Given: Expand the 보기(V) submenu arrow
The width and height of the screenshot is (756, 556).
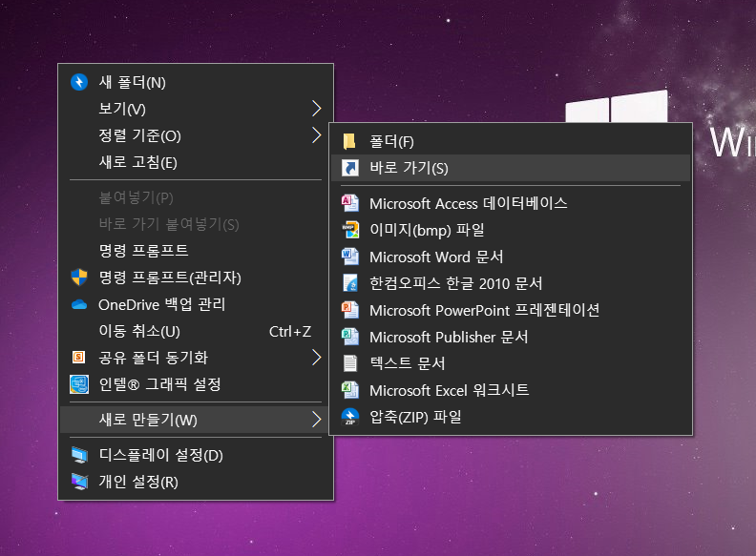Looking at the screenshot, I should coord(316,109).
